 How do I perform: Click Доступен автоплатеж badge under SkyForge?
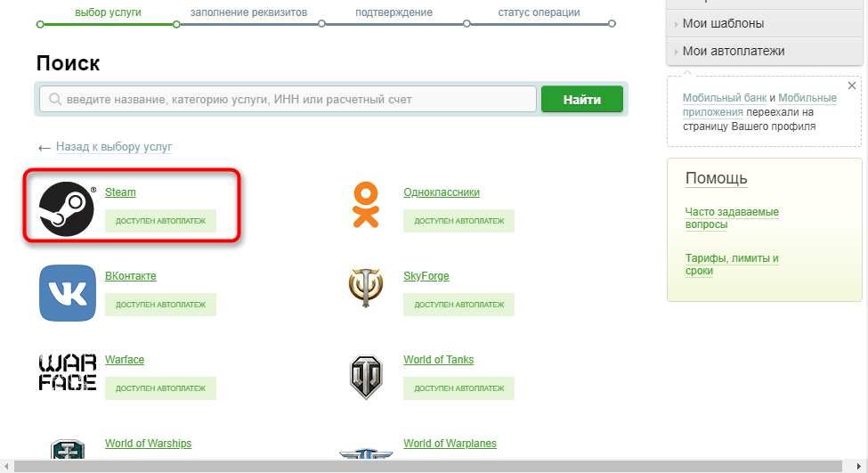tap(458, 304)
